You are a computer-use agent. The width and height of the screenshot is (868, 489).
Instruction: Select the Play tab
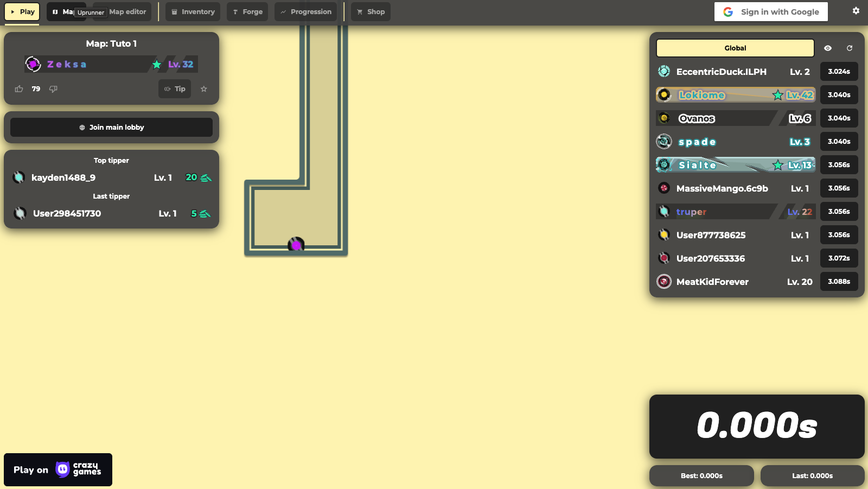22,12
